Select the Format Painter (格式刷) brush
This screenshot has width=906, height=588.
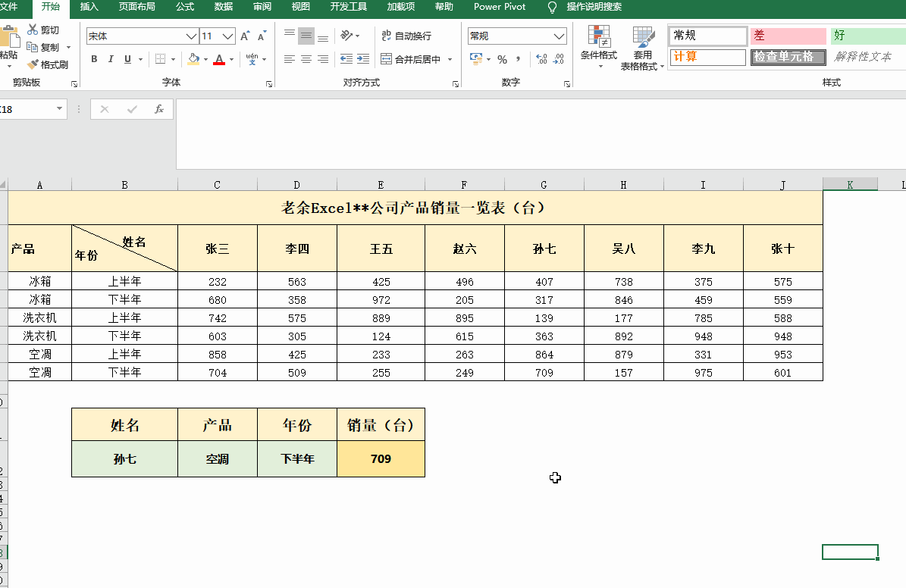point(33,64)
